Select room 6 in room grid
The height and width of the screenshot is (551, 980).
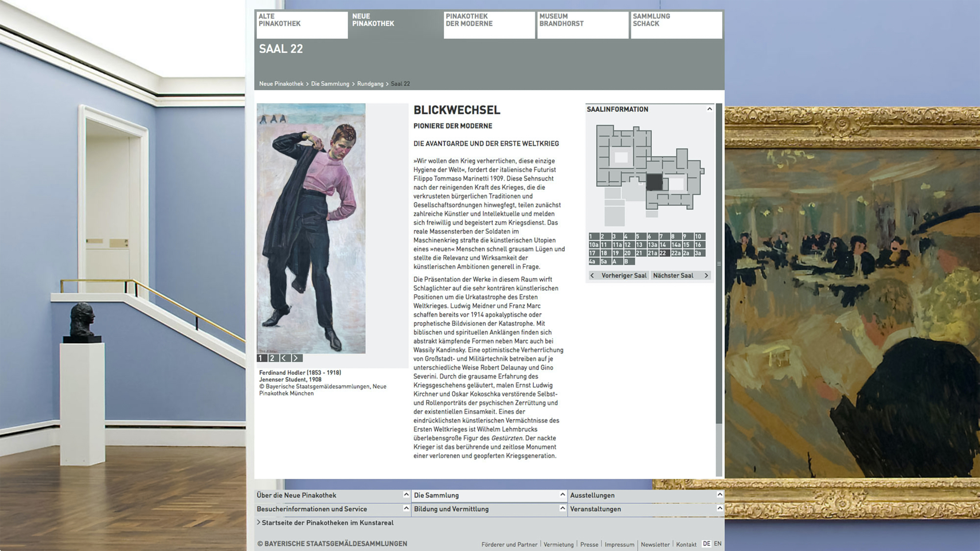(x=653, y=236)
